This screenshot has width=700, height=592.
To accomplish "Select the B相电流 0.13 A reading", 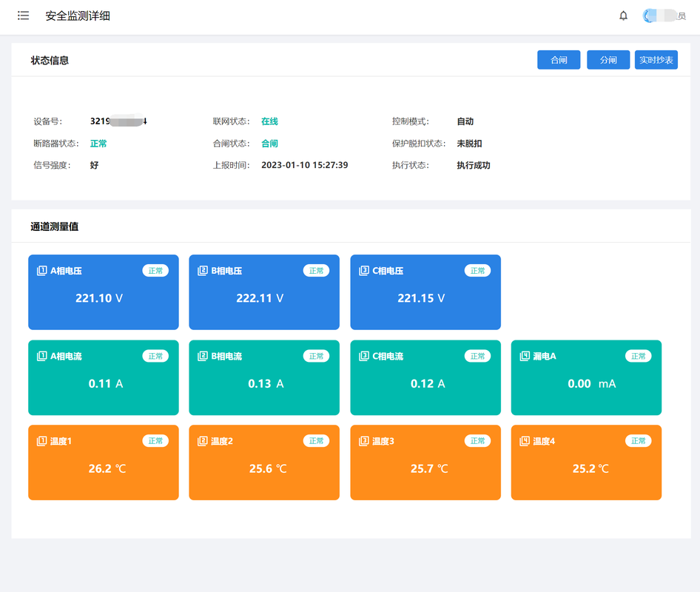I will point(265,383).
